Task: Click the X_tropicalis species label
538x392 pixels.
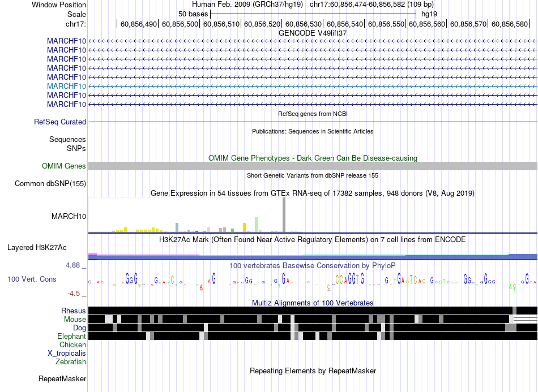Action: (67, 354)
